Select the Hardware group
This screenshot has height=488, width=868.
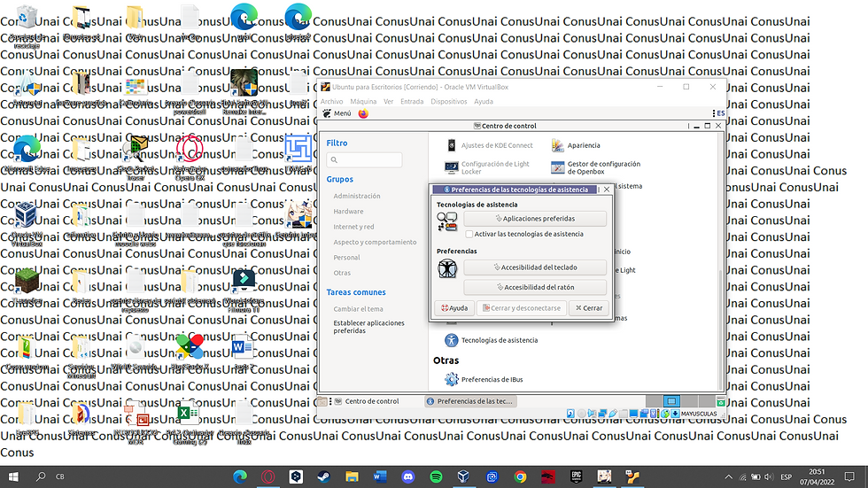[349, 212]
